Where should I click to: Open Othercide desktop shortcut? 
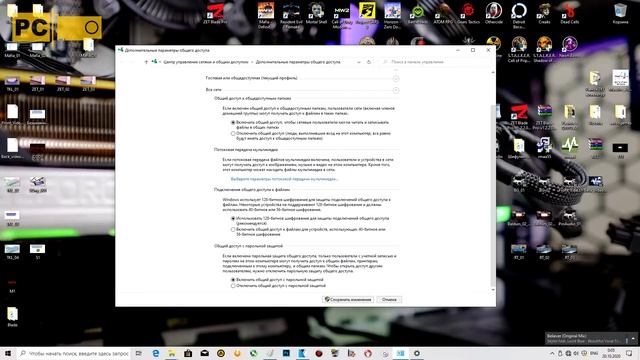click(x=493, y=14)
